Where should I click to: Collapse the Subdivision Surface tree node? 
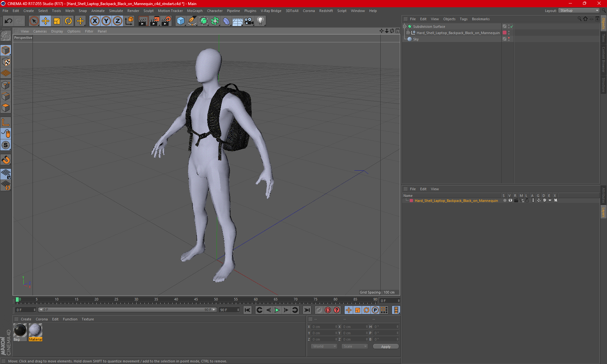pos(405,27)
